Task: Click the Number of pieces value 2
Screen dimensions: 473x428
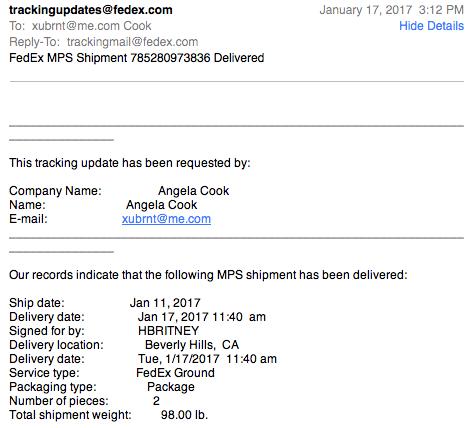Action: pos(156,401)
